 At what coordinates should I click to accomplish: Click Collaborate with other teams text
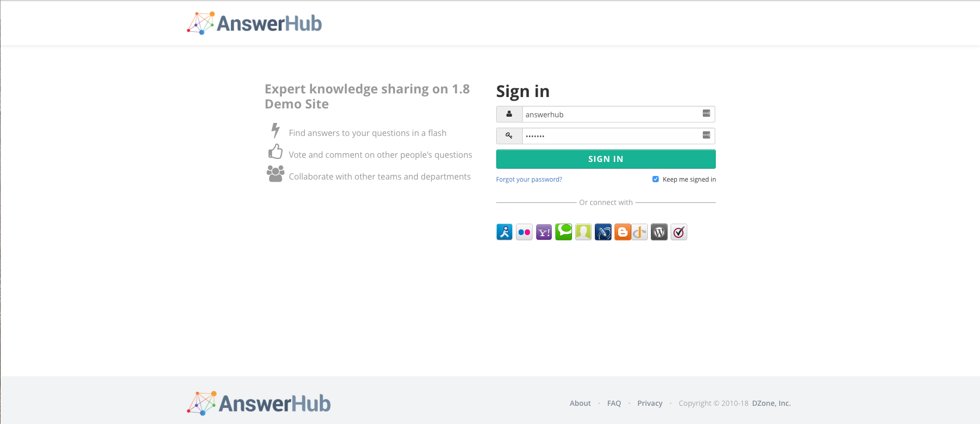[x=379, y=176]
